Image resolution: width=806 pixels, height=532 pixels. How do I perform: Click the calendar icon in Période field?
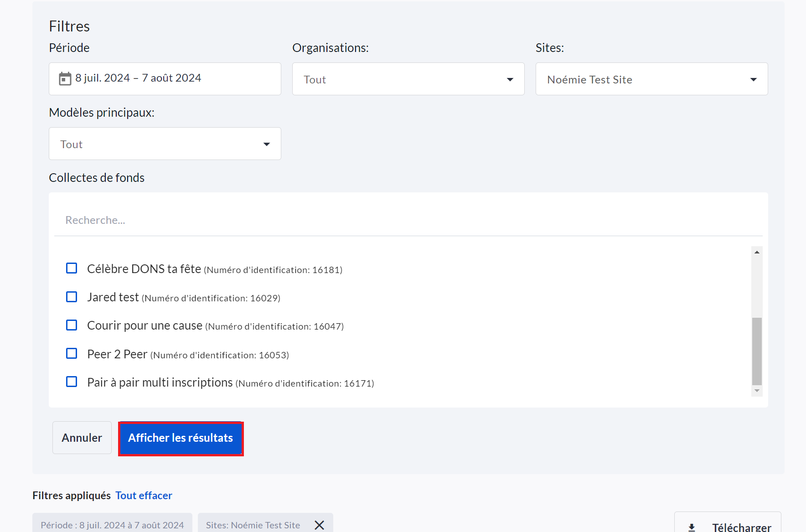(65, 79)
